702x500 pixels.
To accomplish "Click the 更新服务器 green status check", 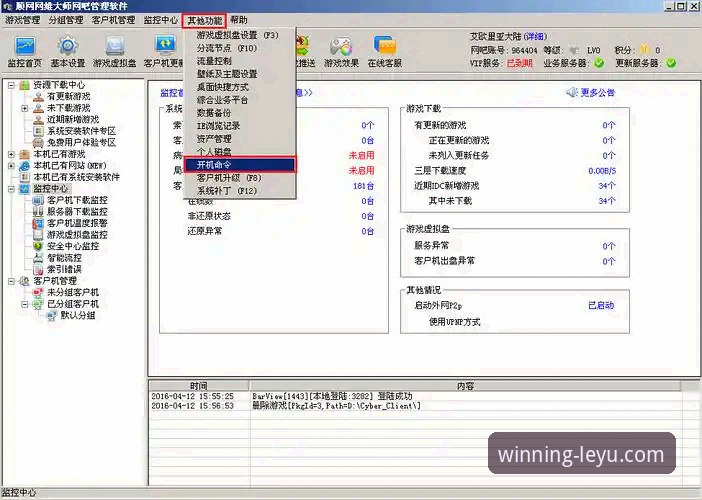I will (671, 63).
